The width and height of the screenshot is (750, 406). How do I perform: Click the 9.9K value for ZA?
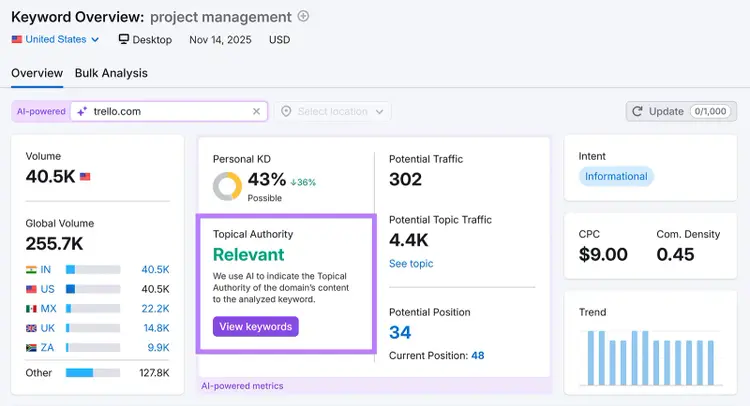pos(158,348)
